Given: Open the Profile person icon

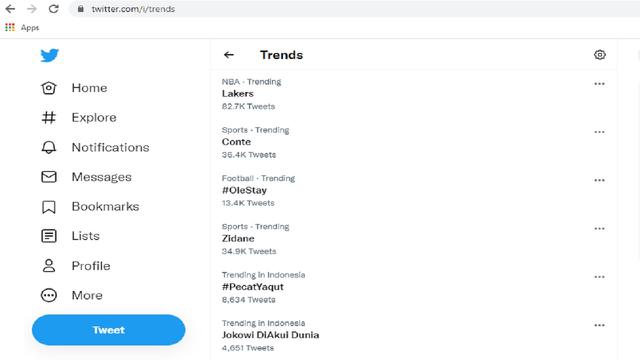Looking at the screenshot, I should coord(49,266).
